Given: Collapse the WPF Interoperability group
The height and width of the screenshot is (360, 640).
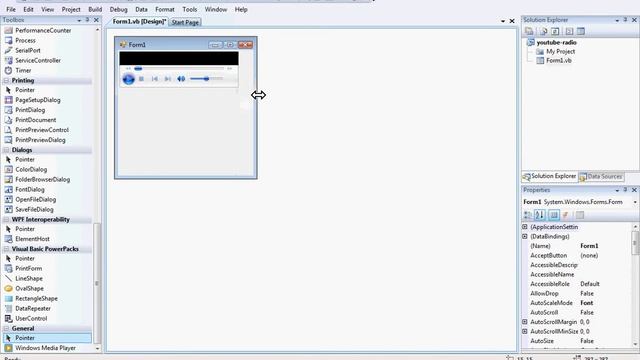Looking at the screenshot, I should click(7, 220).
